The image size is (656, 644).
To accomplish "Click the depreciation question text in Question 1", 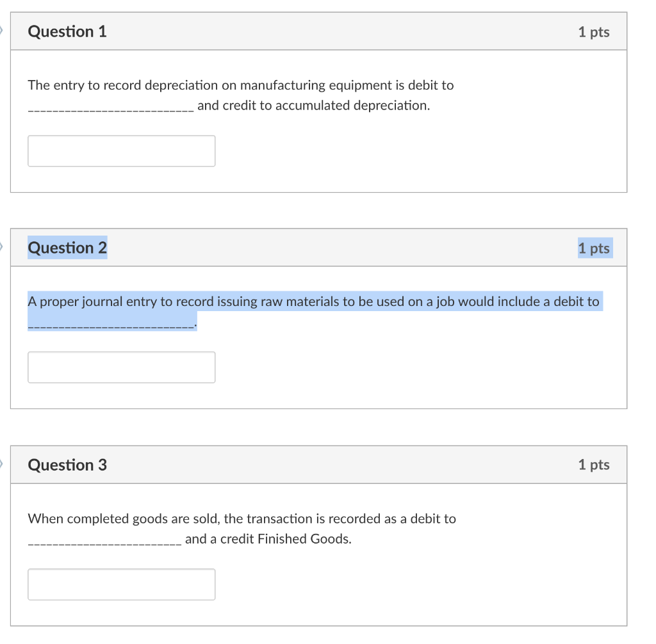I will [240, 85].
